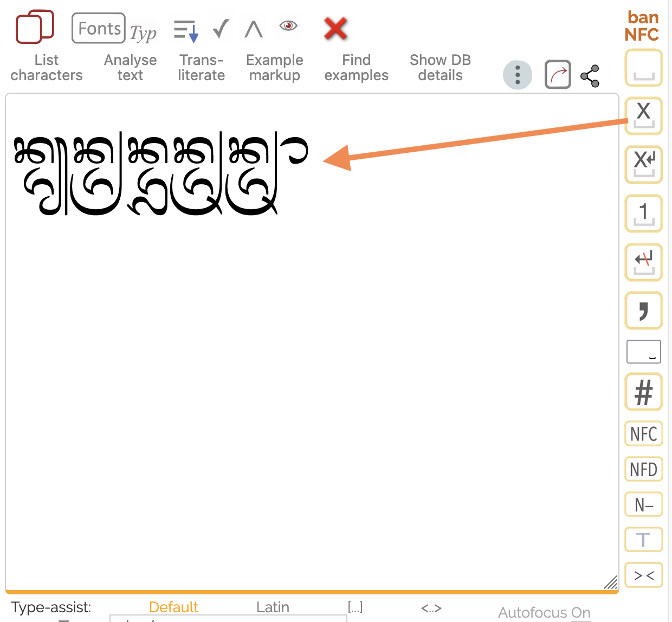The image size is (672, 622).
Task: Click the T text button
Action: pyautogui.click(x=644, y=540)
